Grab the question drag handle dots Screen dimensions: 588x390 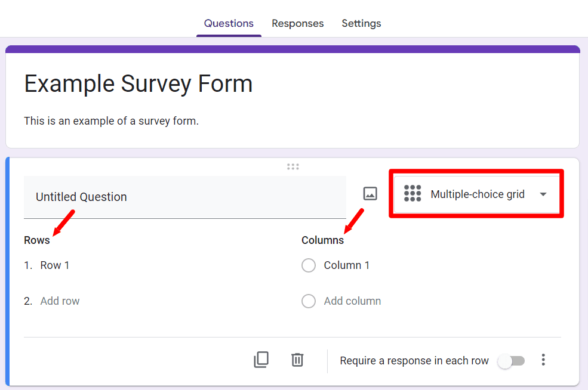tap(293, 167)
